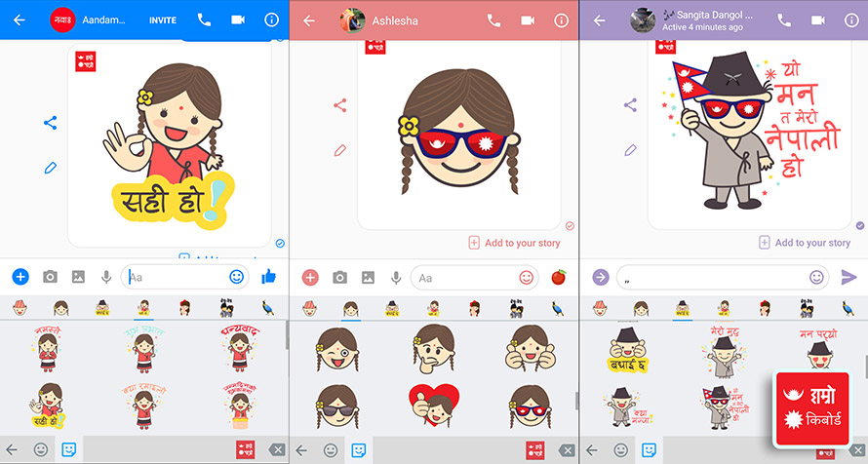
Task: Start a video call with Ashlesha
Action: click(x=528, y=19)
